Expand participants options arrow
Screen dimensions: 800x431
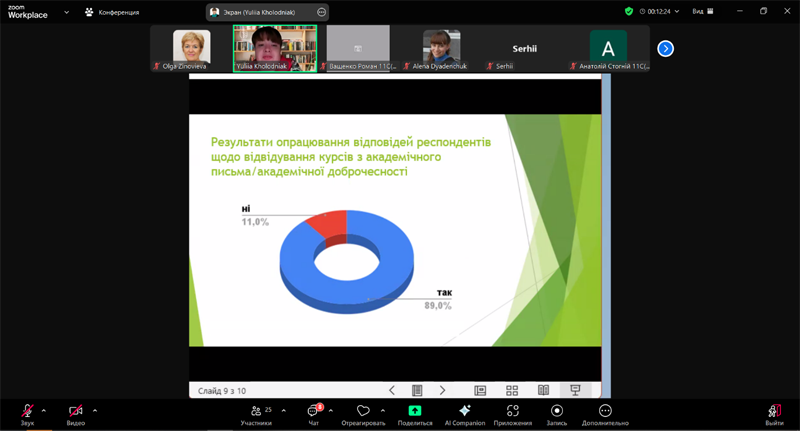284,411
